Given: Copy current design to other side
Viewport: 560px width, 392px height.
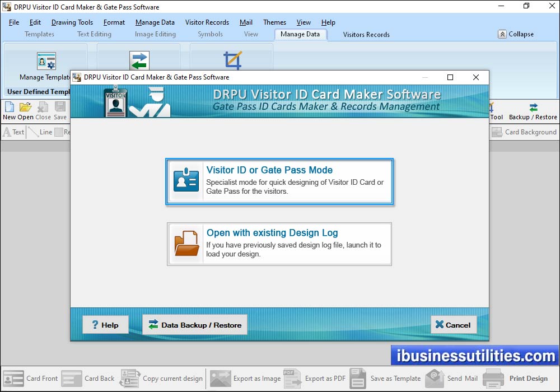Looking at the screenshot, I should click(x=161, y=379).
